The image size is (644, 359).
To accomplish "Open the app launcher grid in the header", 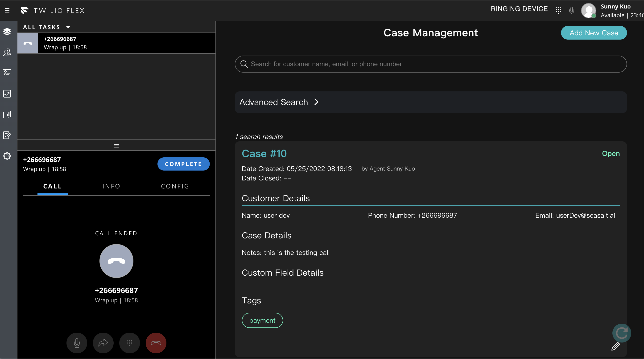I will pyautogui.click(x=559, y=10).
